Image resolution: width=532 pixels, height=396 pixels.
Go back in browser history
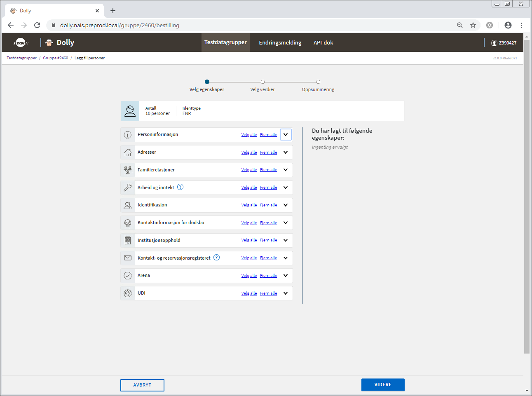(11, 25)
